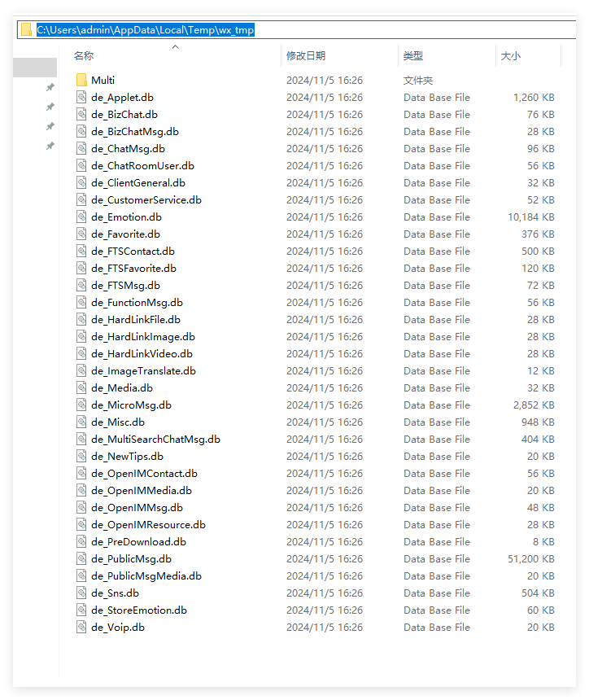Click the 948 KB size value
Viewport: 589px width, 700px height.
coord(538,422)
